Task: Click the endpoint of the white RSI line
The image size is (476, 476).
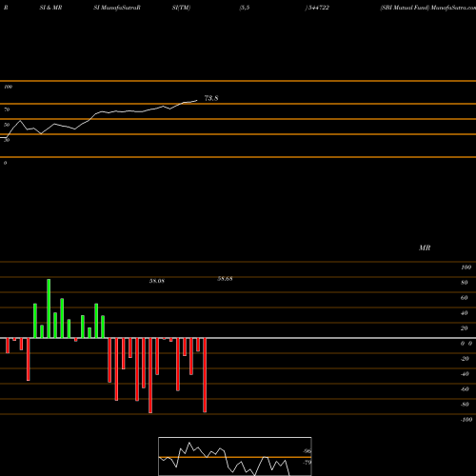Action: [197, 101]
